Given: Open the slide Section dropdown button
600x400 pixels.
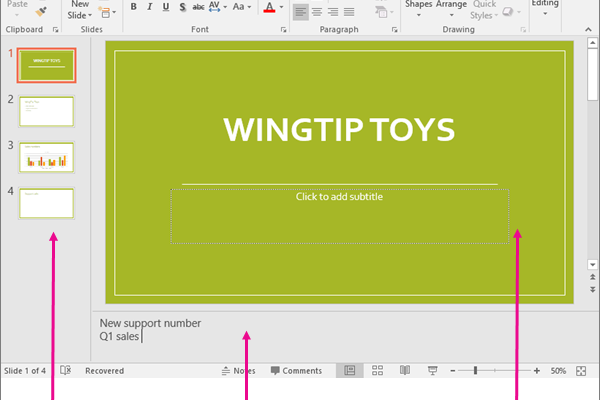Looking at the screenshot, I should click(107, 12).
